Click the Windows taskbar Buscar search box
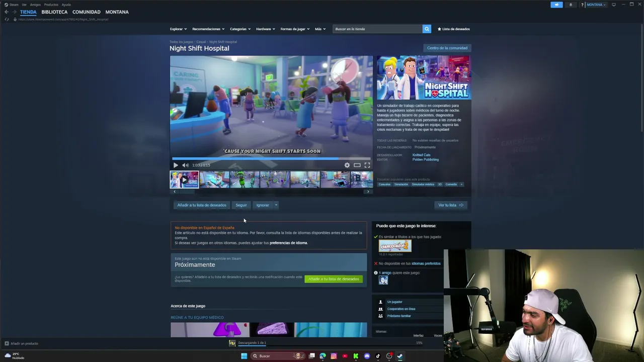The height and width of the screenshot is (362, 644). click(x=278, y=356)
